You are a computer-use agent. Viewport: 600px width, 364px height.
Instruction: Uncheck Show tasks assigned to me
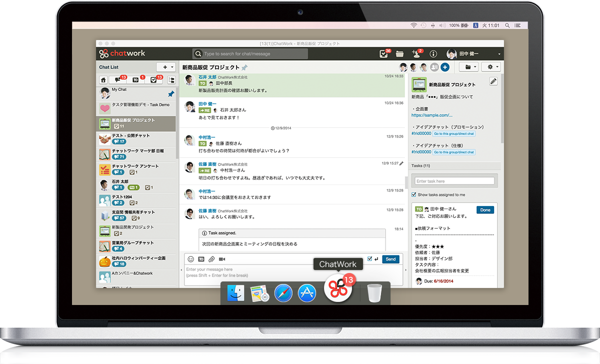[x=413, y=194]
